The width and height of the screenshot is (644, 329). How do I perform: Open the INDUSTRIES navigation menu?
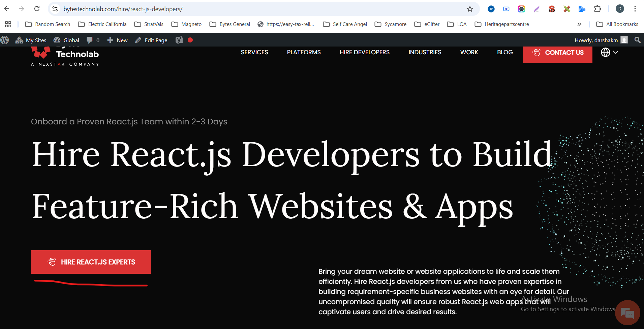tap(425, 52)
